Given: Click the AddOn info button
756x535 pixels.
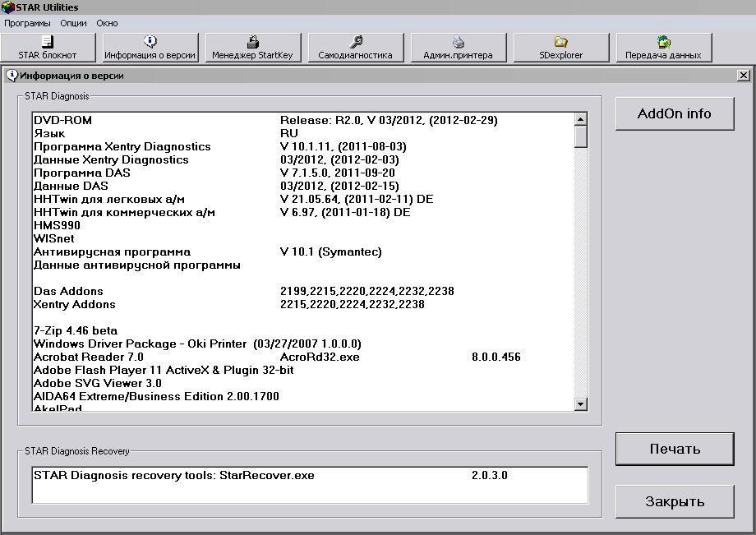Looking at the screenshot, I should click(x=675, y=113).
